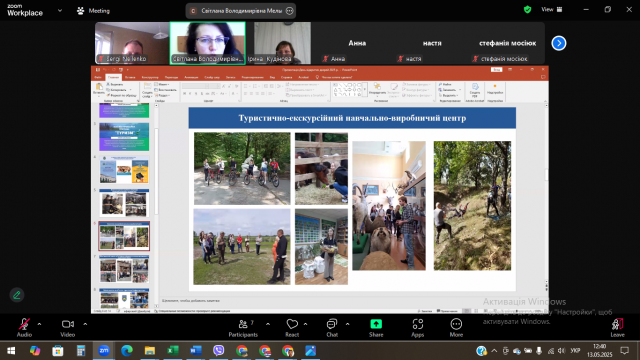Switch the УКР input language

coord(575,351)
